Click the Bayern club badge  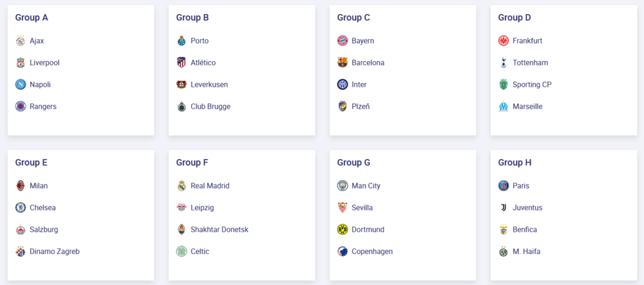click(x=343, y=41)
